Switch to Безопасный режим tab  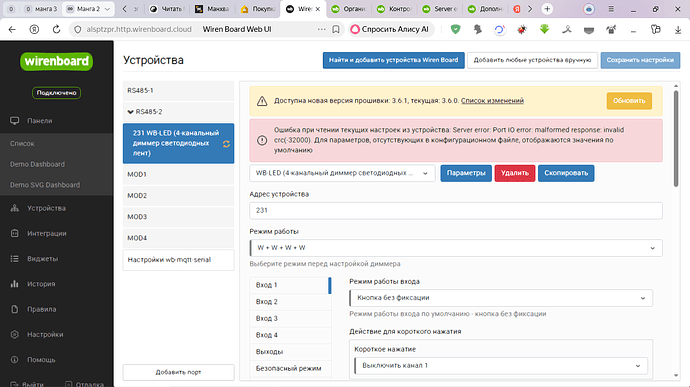coord(290,369)
